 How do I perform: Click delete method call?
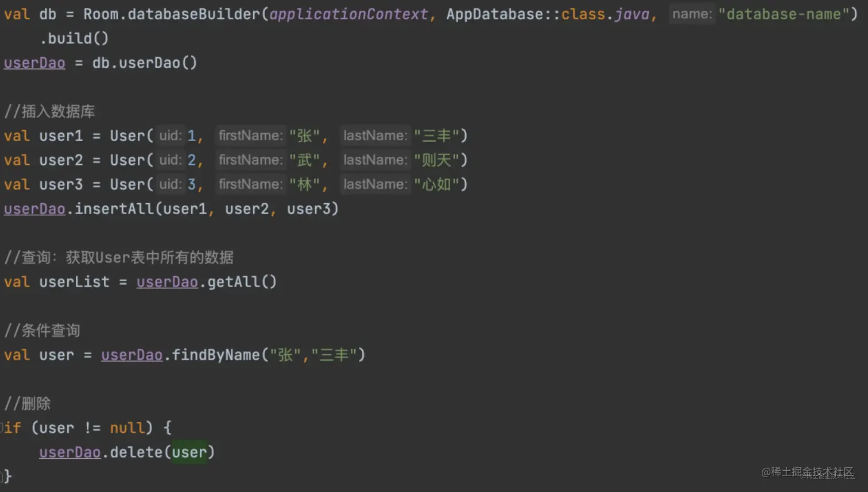[137, 452]
